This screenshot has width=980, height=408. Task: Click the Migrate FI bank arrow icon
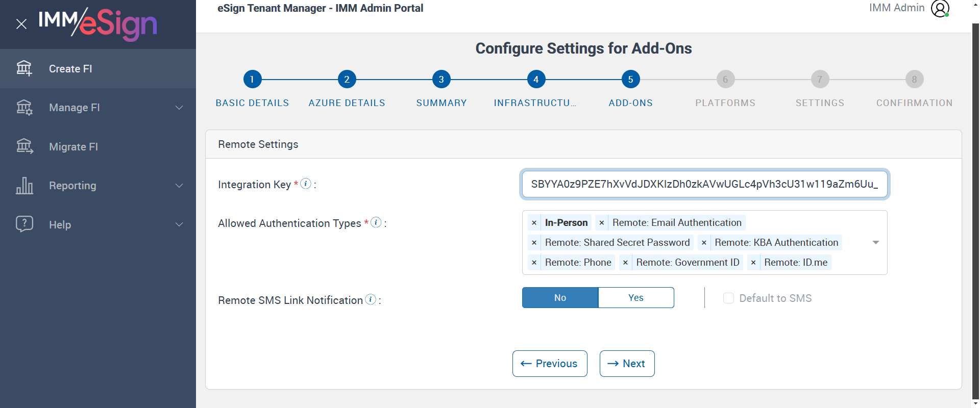24,146
